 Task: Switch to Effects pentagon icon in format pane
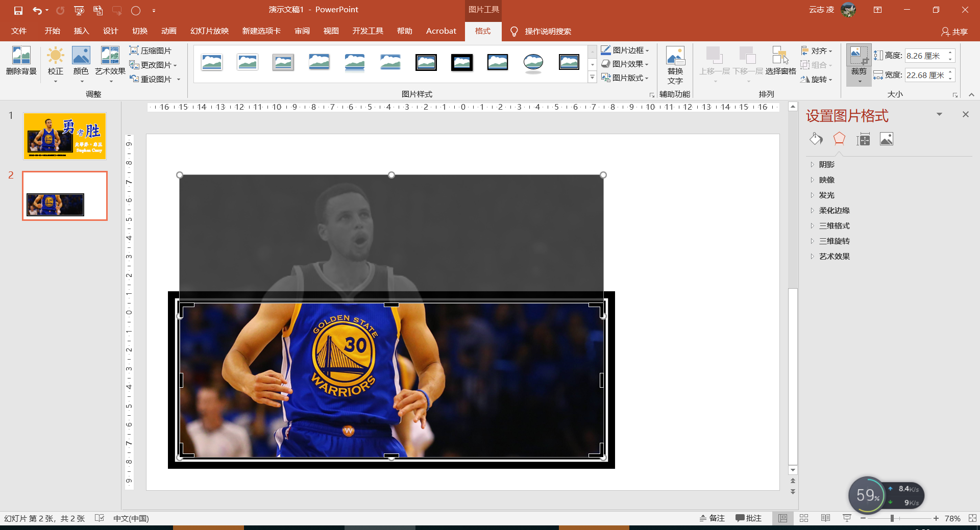[x=839, y=139]
